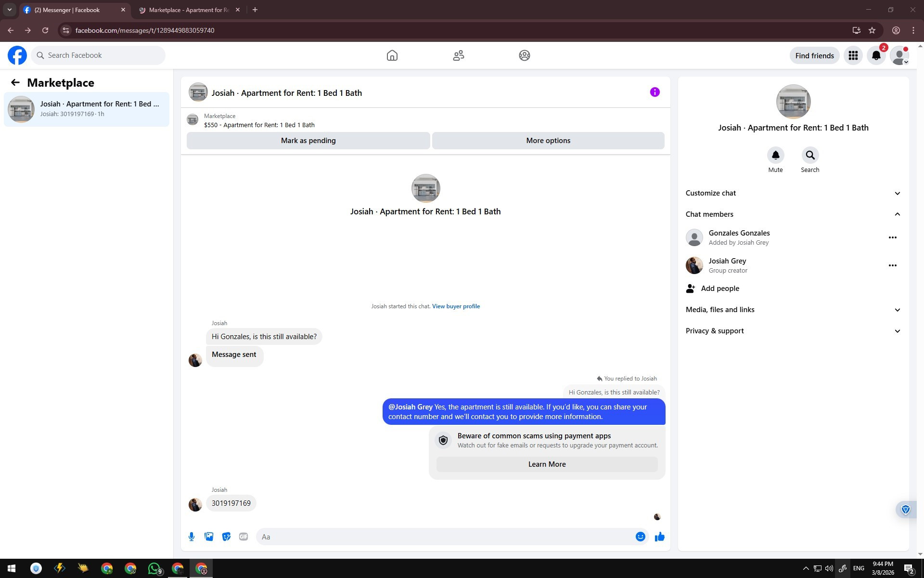Toggle the purple conversation info icon

[654, 92]
